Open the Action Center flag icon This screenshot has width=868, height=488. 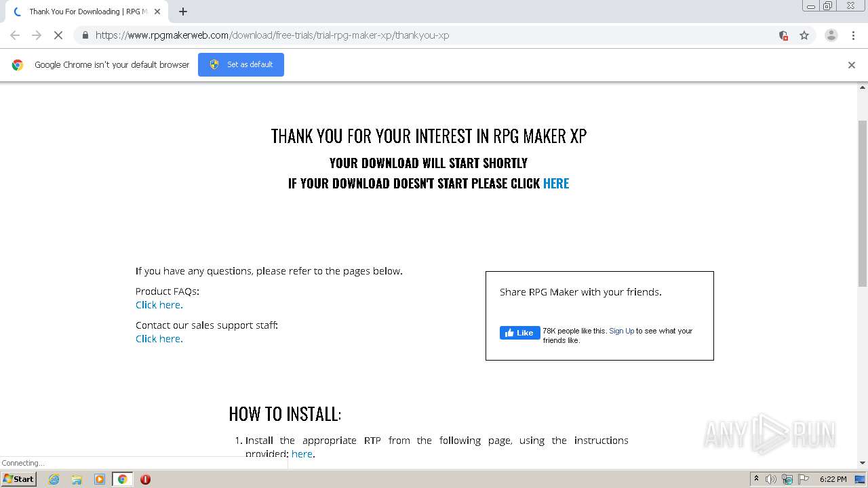[x=804, y=479]
